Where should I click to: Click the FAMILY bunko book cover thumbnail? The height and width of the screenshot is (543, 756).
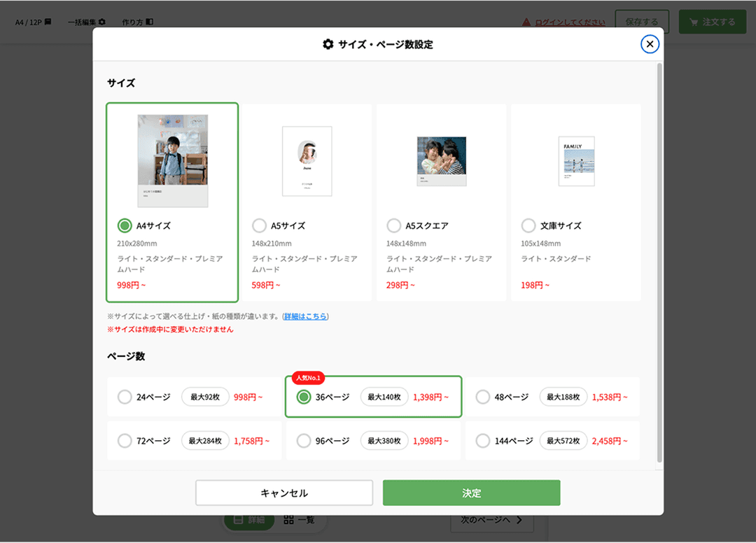coord(576,161)
